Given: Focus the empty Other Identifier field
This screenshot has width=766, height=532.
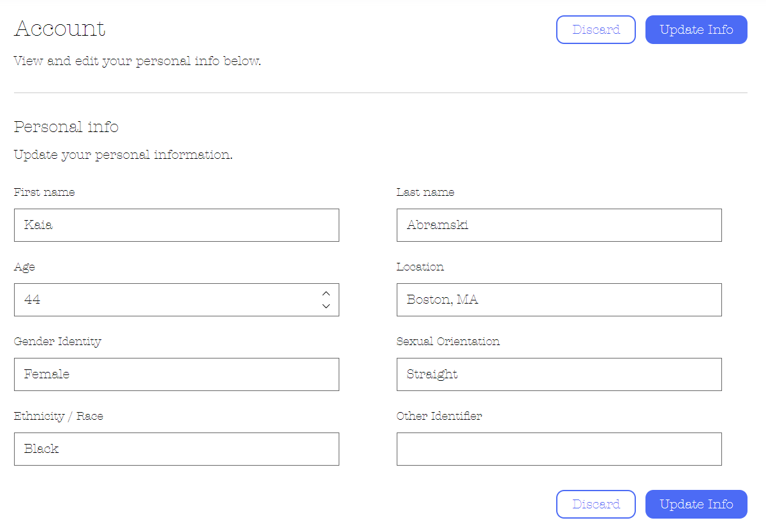Looking at the screenshot, I should [x=559, y=449].
